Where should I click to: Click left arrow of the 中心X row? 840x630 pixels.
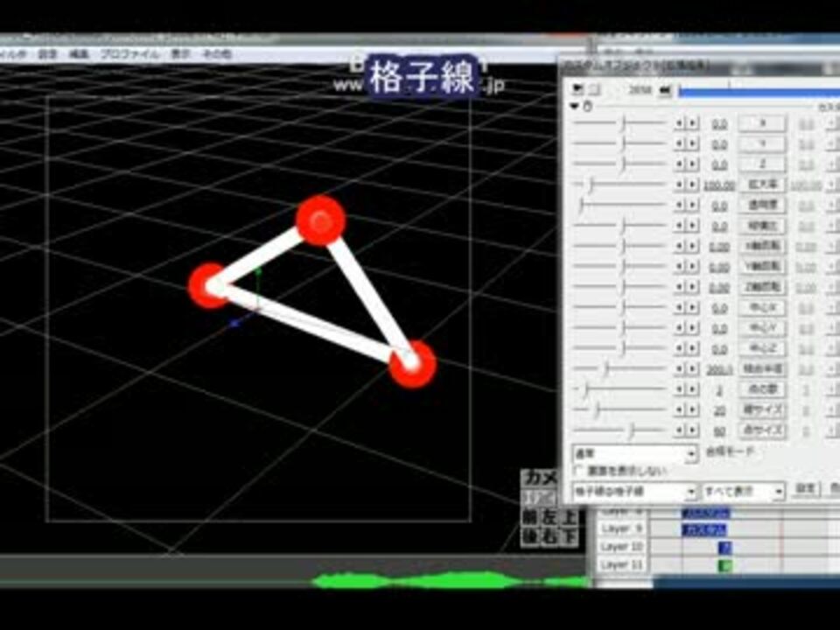(x=680, y=307)
